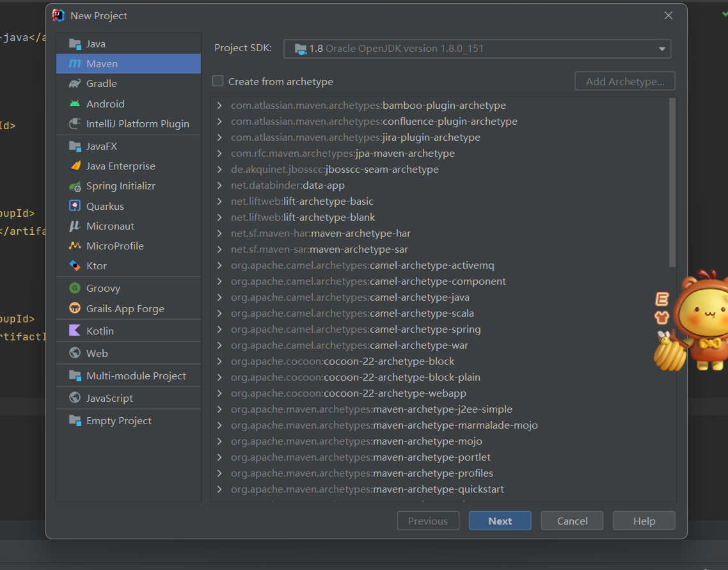Viewport: 728px width, 570px height.
Task: Click the Micronaut mu icon
Action: [75, 226]
